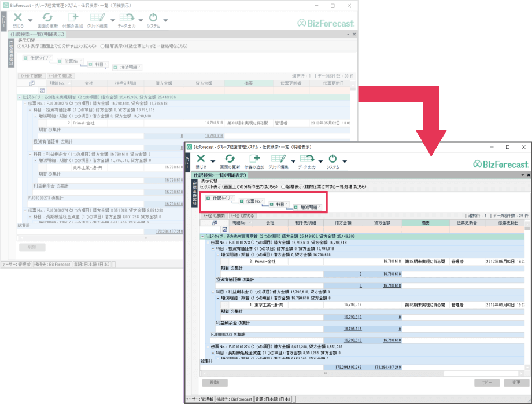Click 付箋の追加 icon in back window
Viewport: 532px width, 404px height.
point(73,17)
